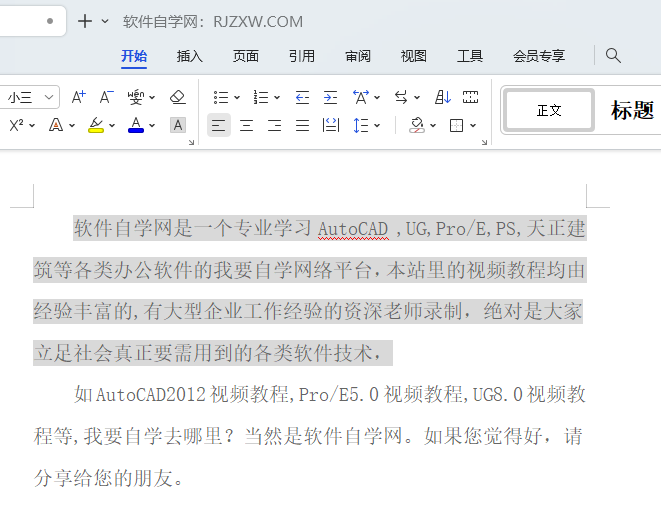Viewport: 661px width, 518px height.
Task: Expand the font color dropdown arrow
Action: (x=152, y=126)
